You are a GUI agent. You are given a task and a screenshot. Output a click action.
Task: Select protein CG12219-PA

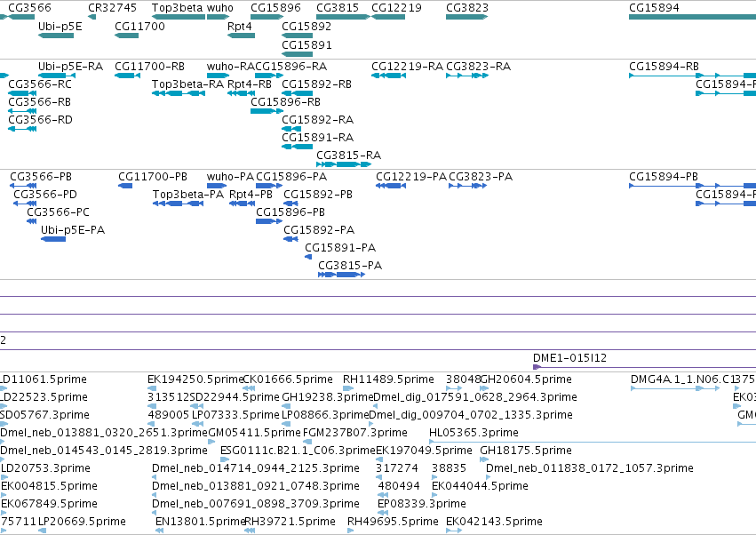coord(411,177)
